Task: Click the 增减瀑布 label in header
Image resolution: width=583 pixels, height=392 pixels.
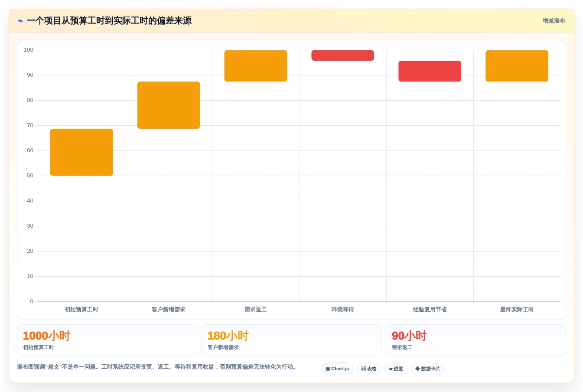Action: coord(554,21)
